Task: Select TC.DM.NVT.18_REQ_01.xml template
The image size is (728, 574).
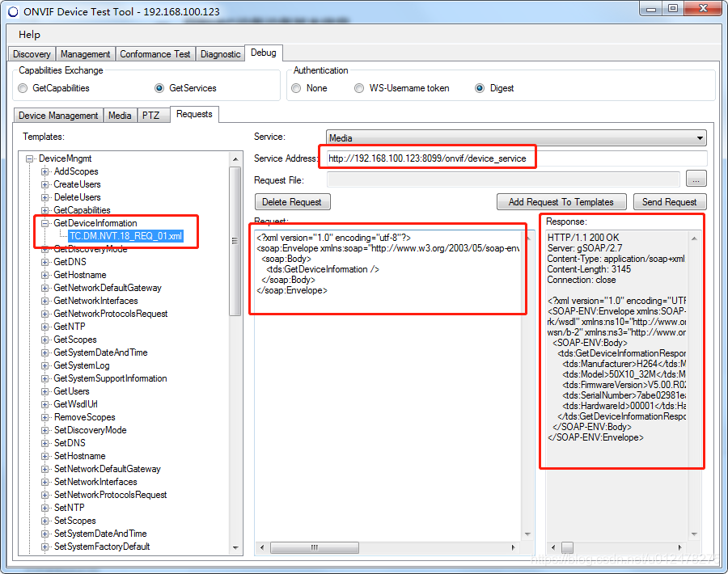Action: (x=126, y=236)
